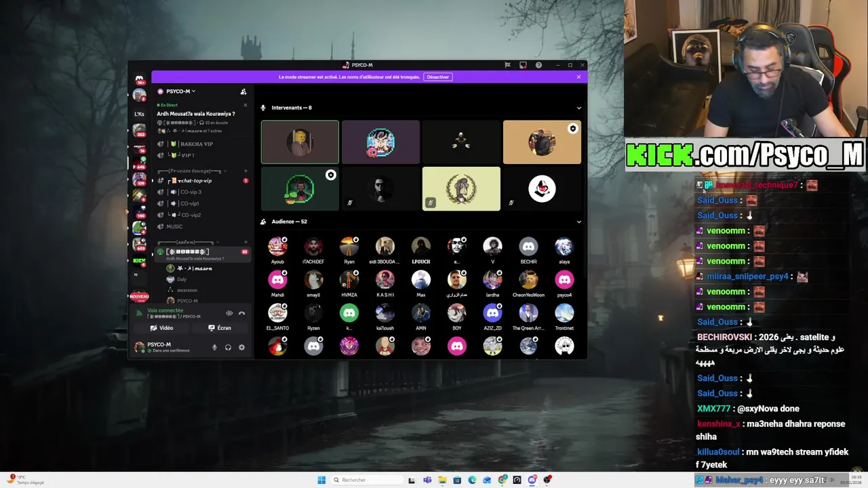Collapse the Audience section chevron

coord(578,222)
